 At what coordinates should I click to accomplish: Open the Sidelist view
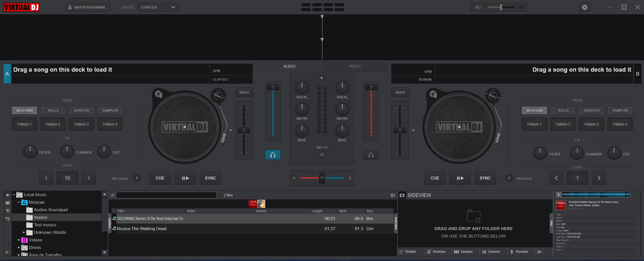pyautogui.click(x=407, y=251)
